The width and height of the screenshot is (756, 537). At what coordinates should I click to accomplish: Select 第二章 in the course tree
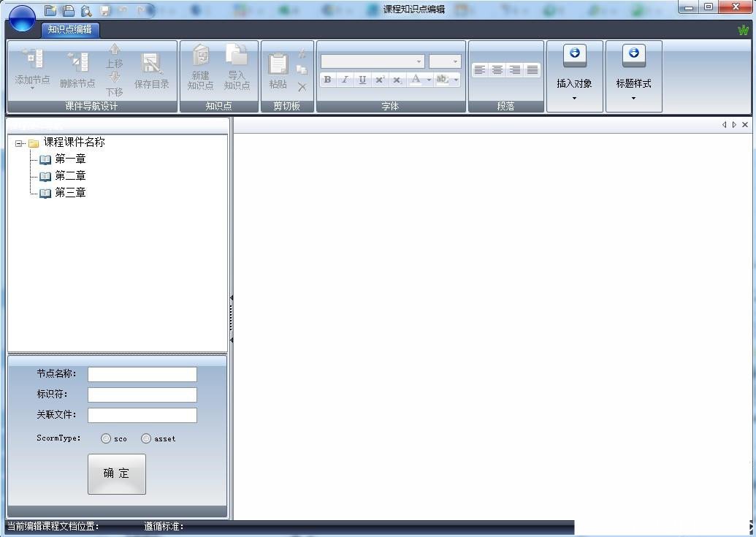[70, 176]
